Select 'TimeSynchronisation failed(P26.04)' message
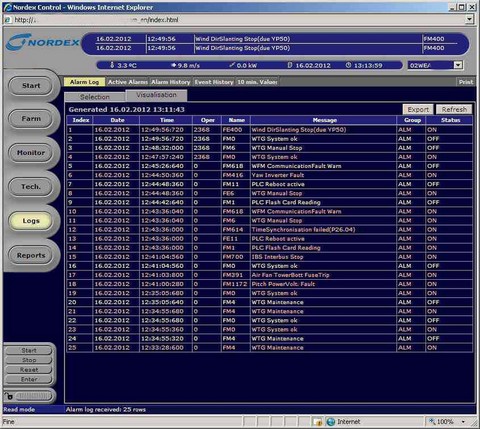 [x=303, y=230]
